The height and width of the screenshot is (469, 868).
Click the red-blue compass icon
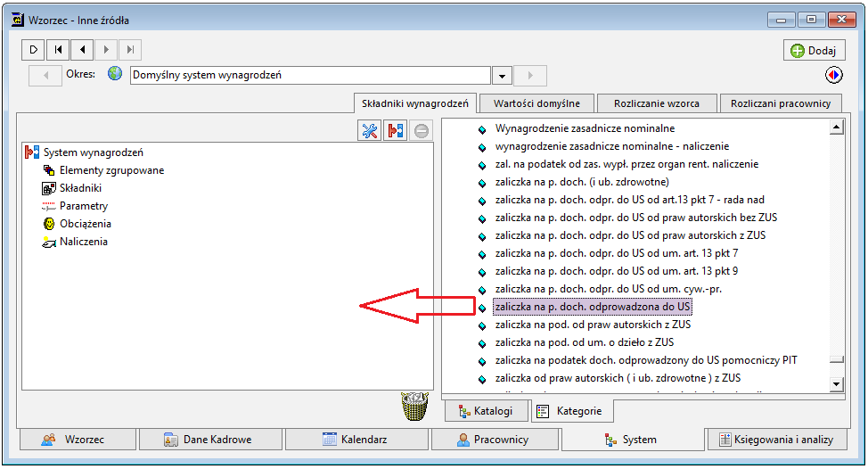click(x=833, y=75)
